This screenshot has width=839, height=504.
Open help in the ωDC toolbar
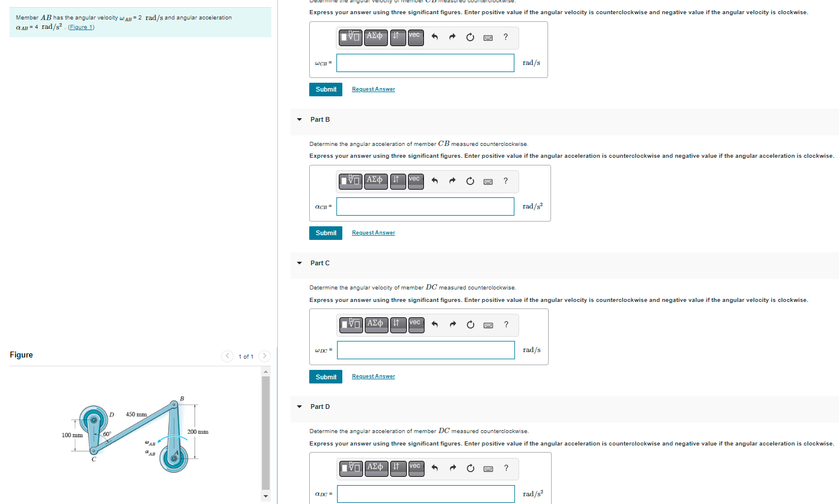coord(506,324)
